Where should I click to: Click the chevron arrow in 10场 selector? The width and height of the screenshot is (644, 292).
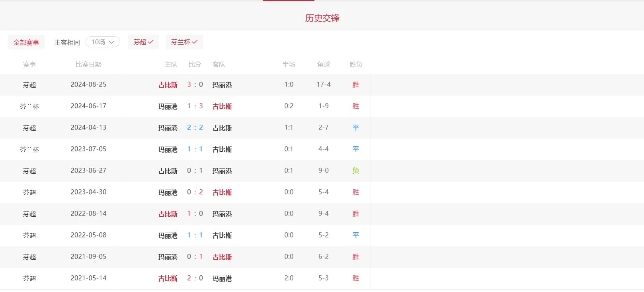[112, 42]
